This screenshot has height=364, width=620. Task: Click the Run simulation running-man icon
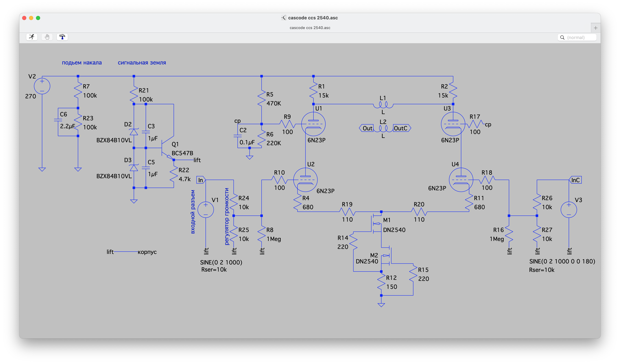pyautogui.click(x=32, y=37)
